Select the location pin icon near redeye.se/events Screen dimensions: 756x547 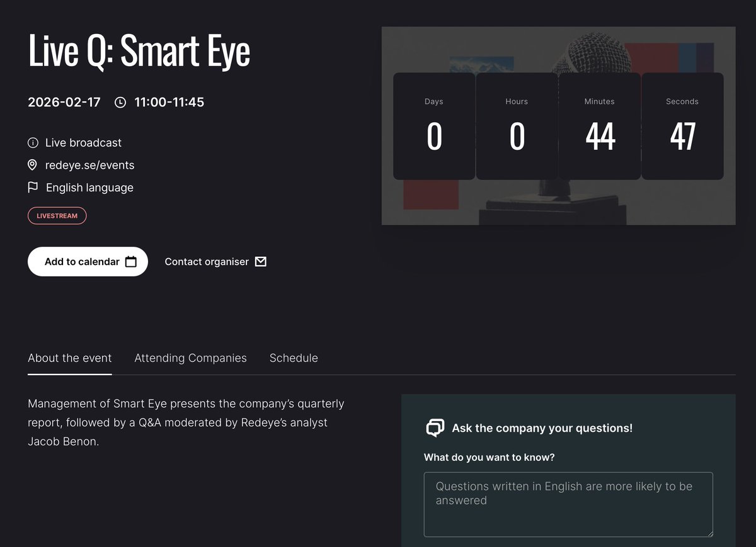(x=33, y=165)
